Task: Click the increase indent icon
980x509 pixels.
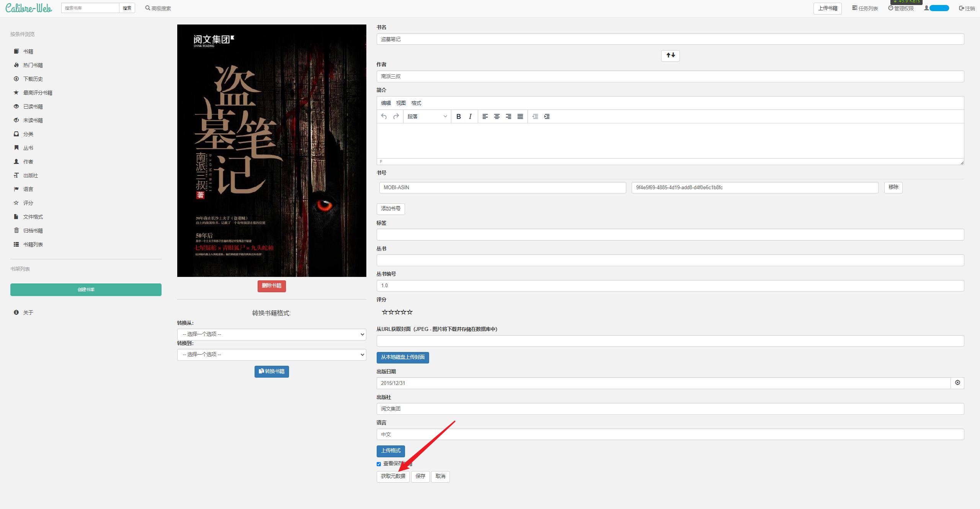Action: tap(547, 116)
